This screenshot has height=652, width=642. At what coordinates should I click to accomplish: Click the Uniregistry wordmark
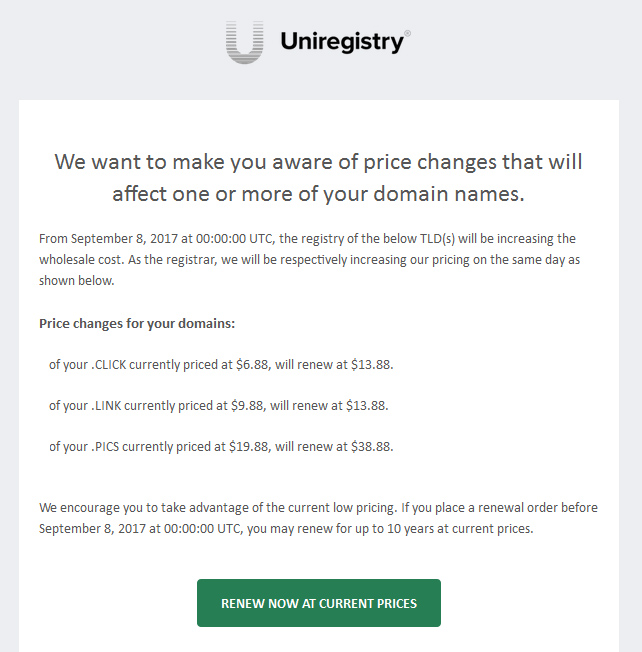[x=342, y=42]
